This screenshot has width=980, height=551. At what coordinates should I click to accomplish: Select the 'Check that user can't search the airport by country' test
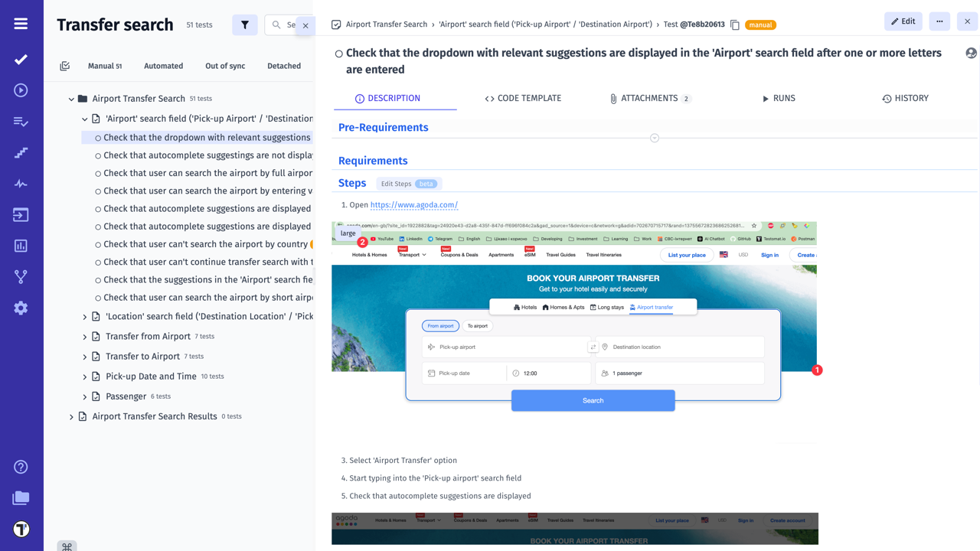(x=205, y=244)
